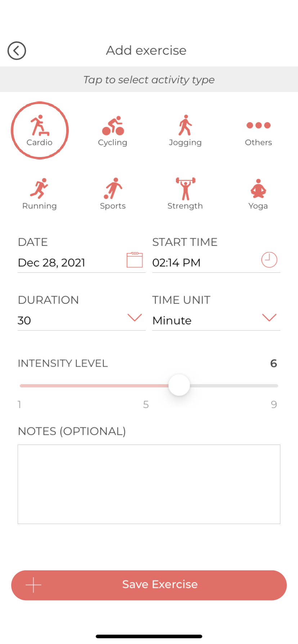Expand the Duration dropdown arrow
Viewport: 298px width, 644px height.
[x=135, y=318]
